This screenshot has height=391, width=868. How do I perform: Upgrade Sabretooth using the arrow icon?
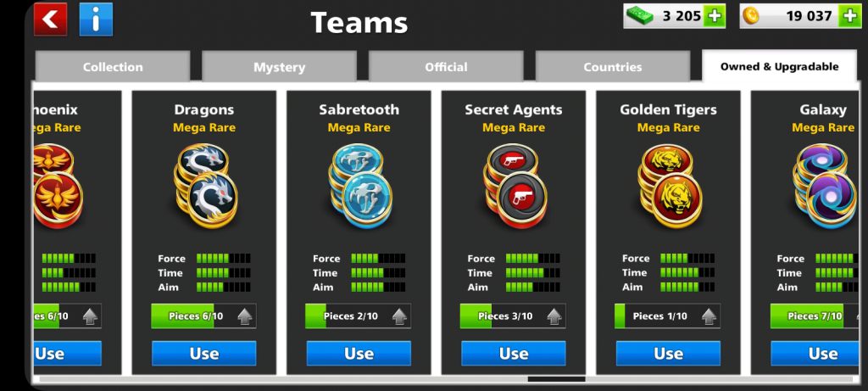(x=400, y=316)
